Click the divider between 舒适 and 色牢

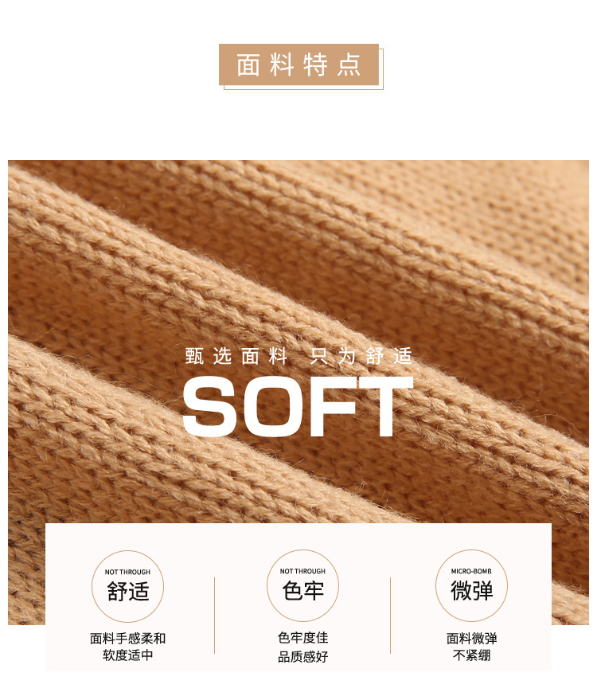[x=215, y=616]
